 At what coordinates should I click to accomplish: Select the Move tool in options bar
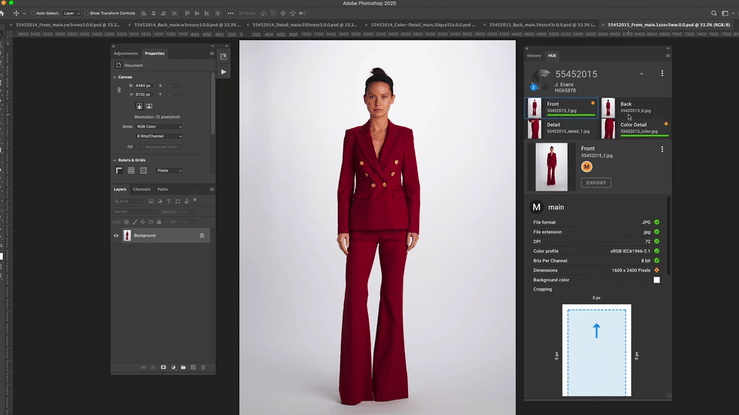[17, 14]
